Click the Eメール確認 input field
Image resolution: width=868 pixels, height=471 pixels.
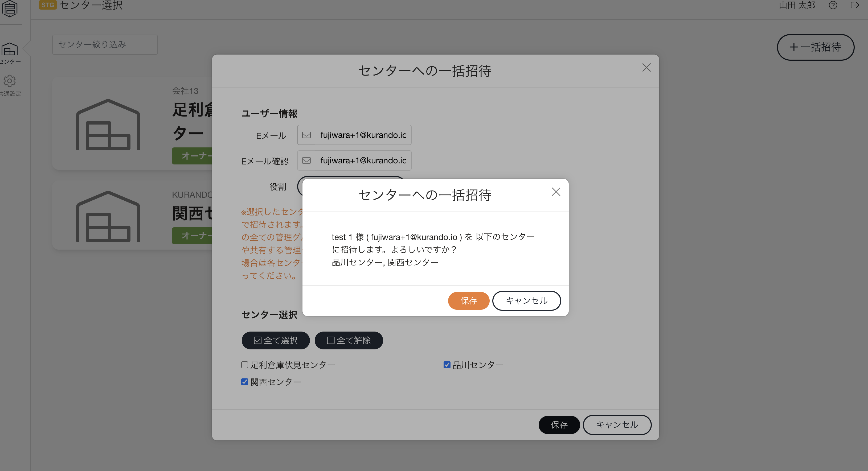(354, 160)
